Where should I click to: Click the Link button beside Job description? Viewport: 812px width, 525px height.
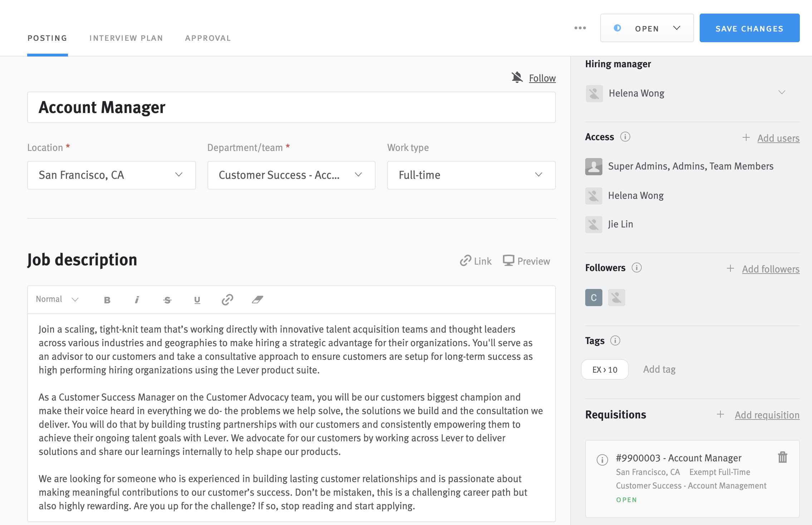pos(476,261)
